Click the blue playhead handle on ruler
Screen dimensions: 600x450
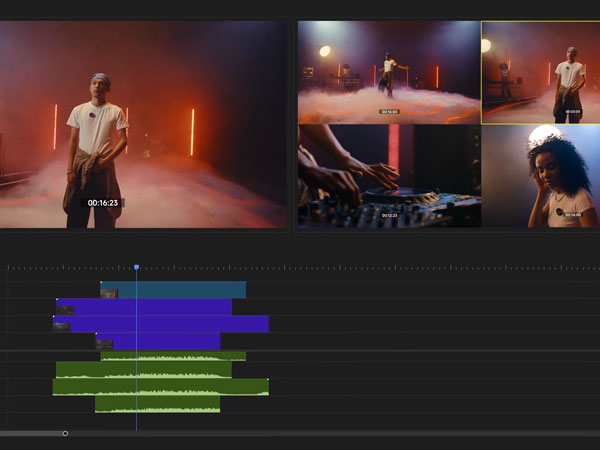[137, 267]
